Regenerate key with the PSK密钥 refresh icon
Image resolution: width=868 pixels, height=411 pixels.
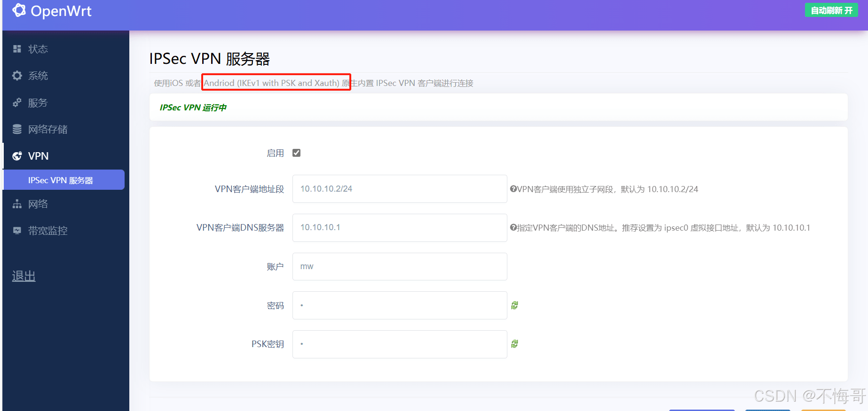[x=515, y=344]
